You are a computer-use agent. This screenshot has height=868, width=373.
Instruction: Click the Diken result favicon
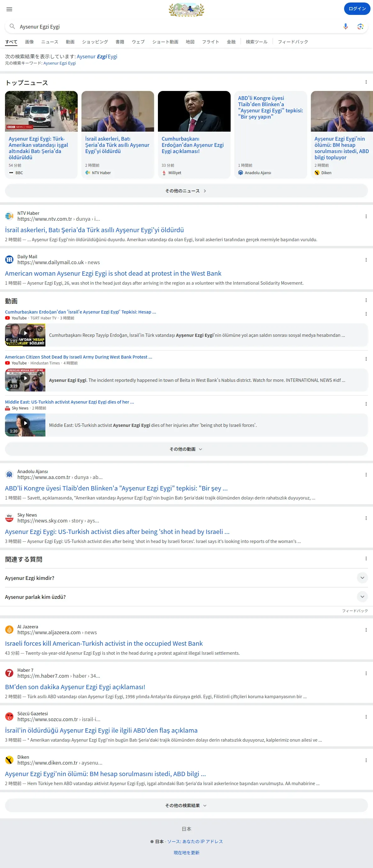point(9,760)
